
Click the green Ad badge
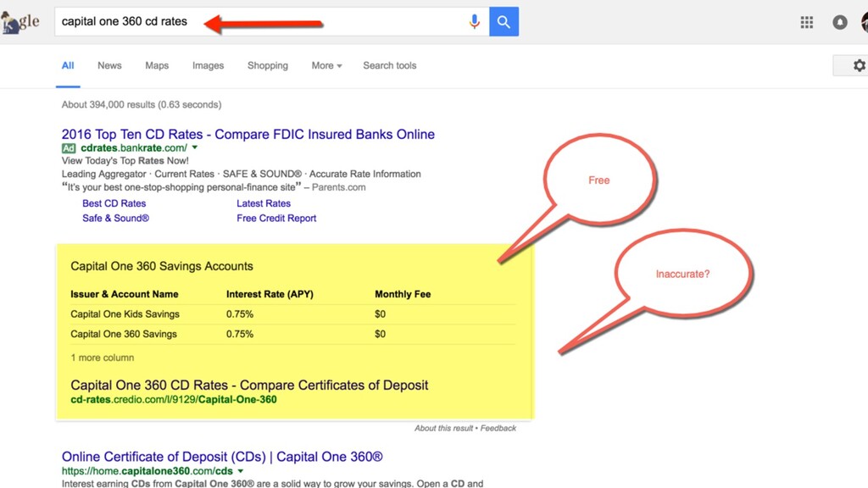click(68, 148)
